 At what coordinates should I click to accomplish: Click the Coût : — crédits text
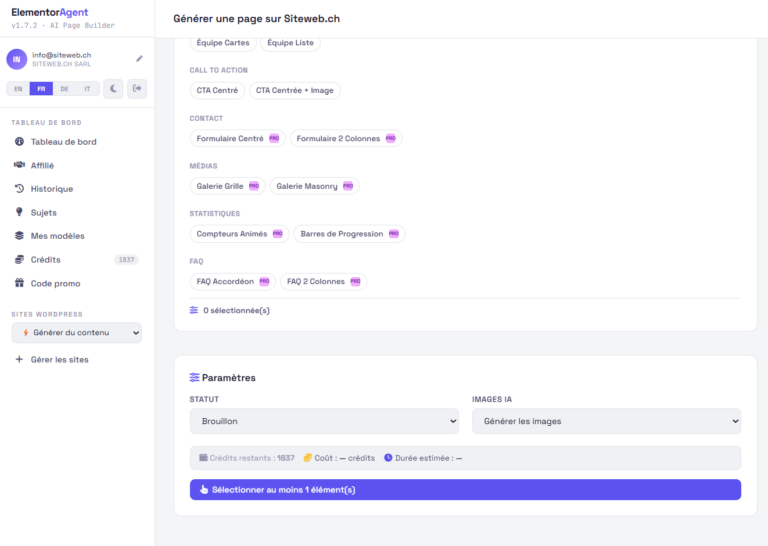pos(344,458)
